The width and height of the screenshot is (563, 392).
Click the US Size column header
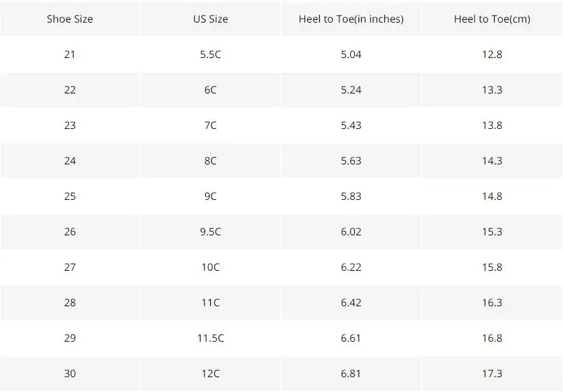click(x=210, y=19)
